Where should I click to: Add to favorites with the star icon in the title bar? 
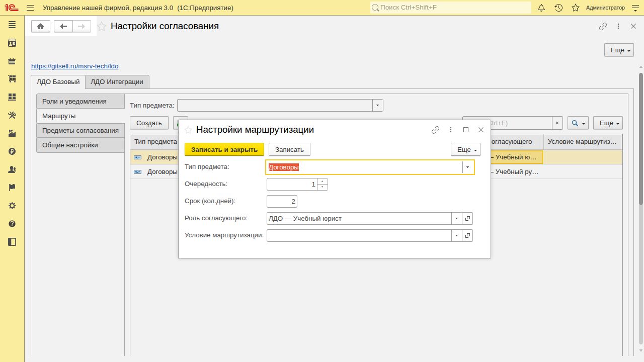click(102, 27)
